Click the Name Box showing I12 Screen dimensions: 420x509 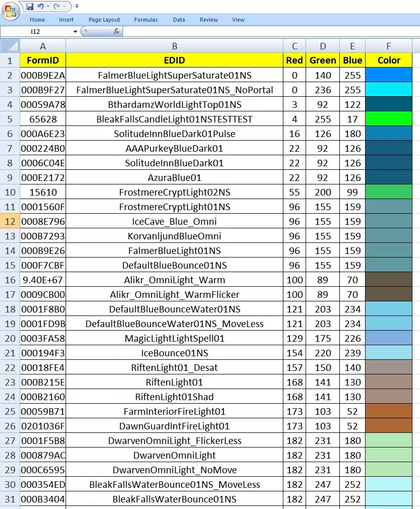(36, 31)
